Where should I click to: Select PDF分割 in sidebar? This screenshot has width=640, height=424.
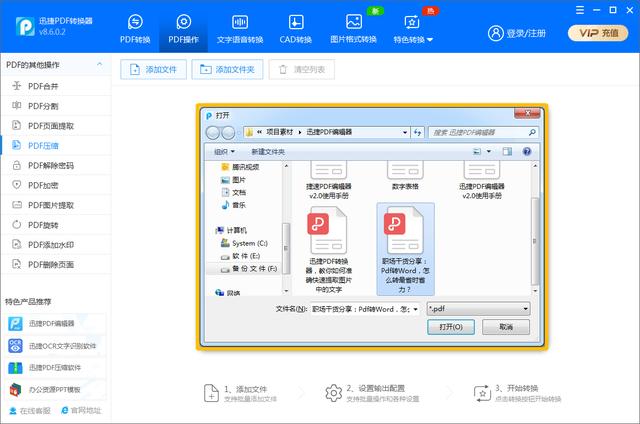56,106
